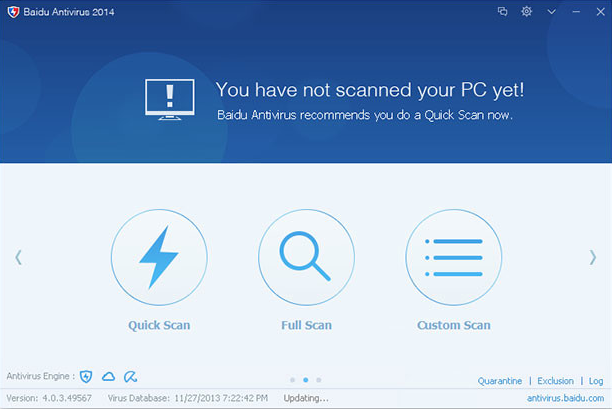The height and width of the screenshot is (409, 612).
Task: Click the Updating... status text
Action: pos(306,398)
